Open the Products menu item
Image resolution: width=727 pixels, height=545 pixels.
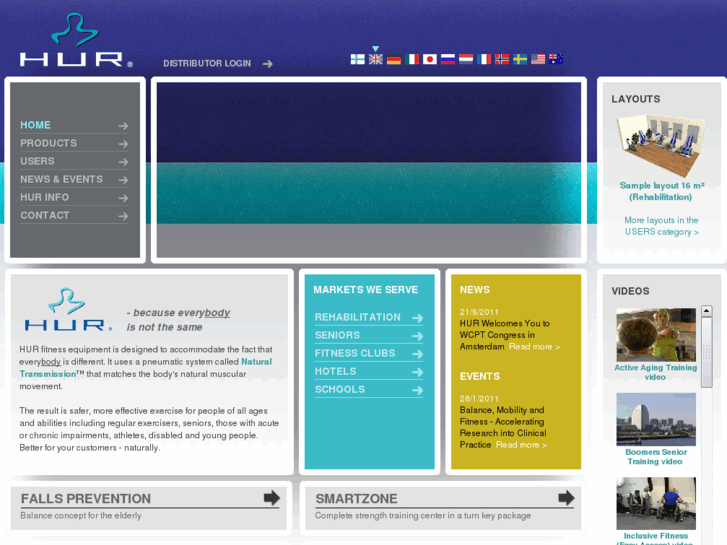[x=48, y=143]
